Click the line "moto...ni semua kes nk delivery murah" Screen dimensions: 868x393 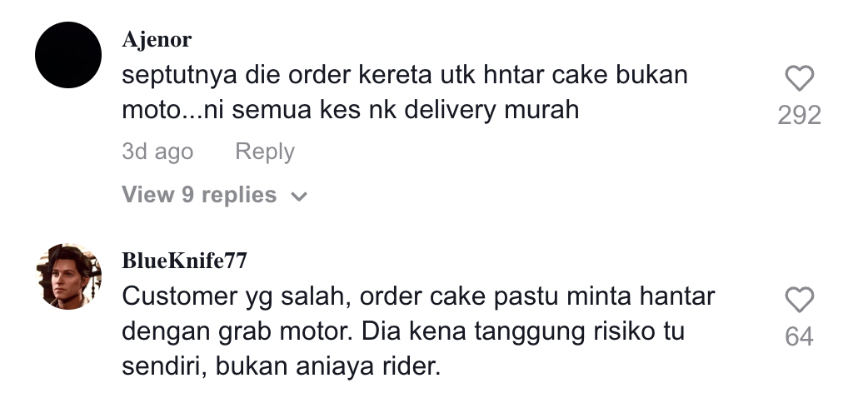coord(351,110)
